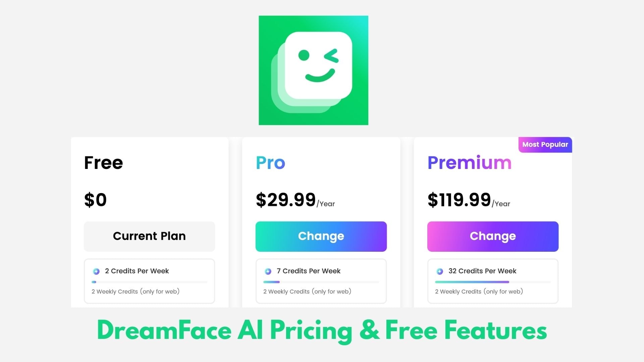Click the DreamFace winking face logo

click(313, 70)
